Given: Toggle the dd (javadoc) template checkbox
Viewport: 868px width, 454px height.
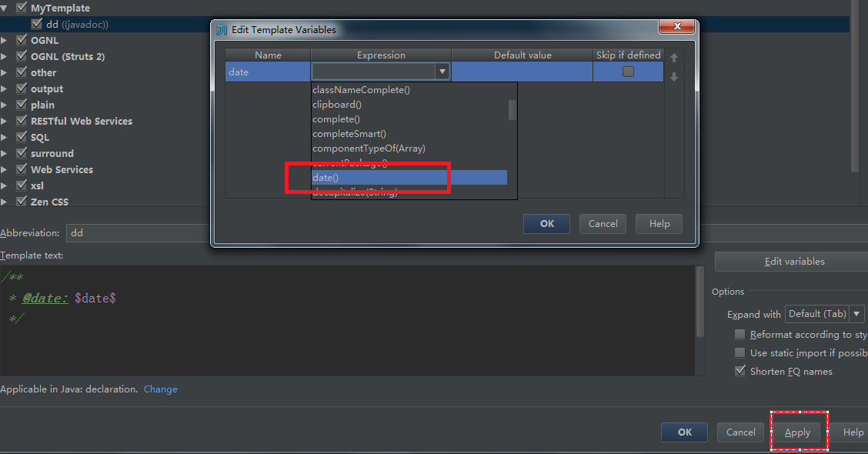Looking at the screenshot, I should (37, 24).
